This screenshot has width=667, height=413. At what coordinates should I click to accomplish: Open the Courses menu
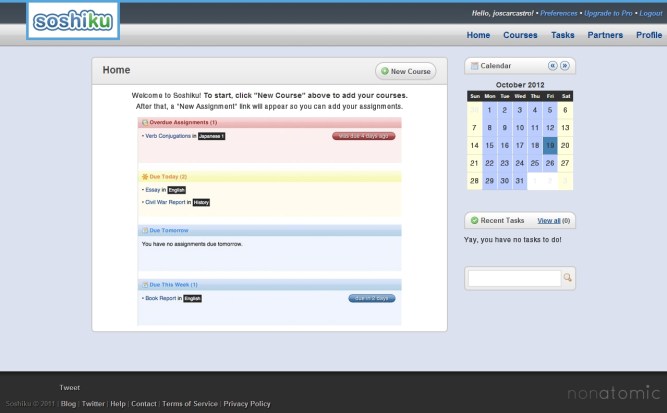tap(520, 35)
